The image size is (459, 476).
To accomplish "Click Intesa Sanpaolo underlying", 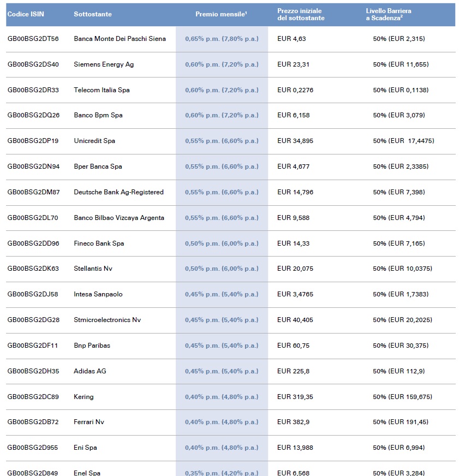I will (98, 294).
